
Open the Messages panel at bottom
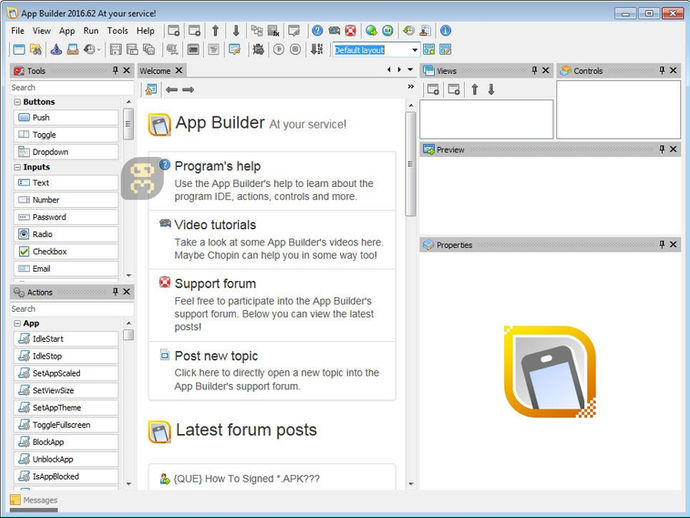click(34, 500)
